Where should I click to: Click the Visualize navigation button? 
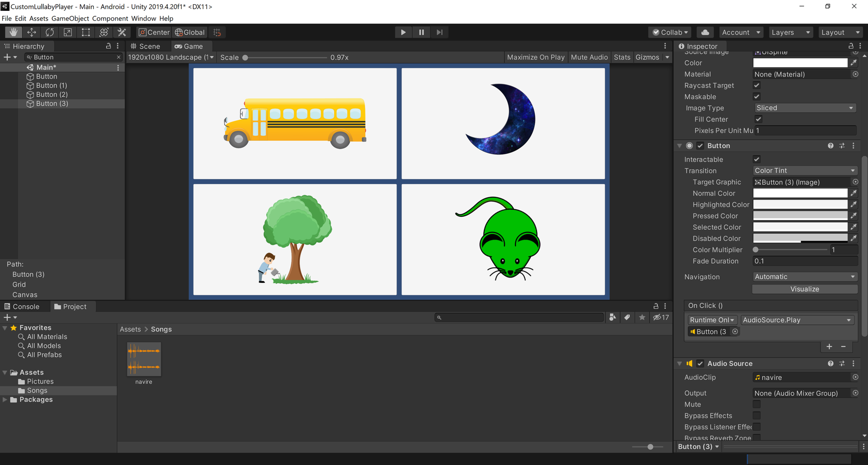click(805, 289)
